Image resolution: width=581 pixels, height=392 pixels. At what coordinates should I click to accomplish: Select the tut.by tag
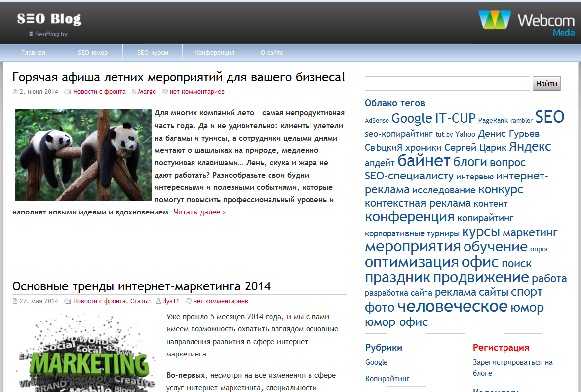coord(444,134)
